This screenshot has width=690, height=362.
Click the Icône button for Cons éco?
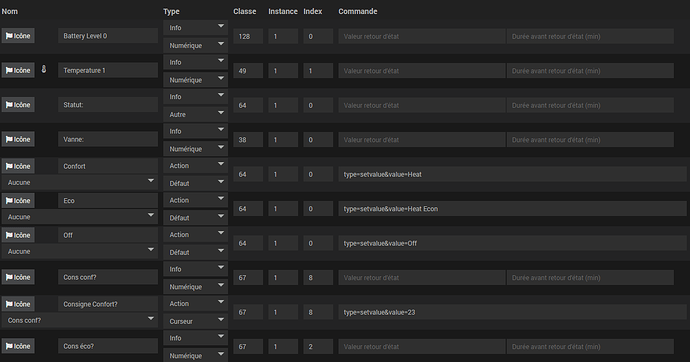[18, 346]
